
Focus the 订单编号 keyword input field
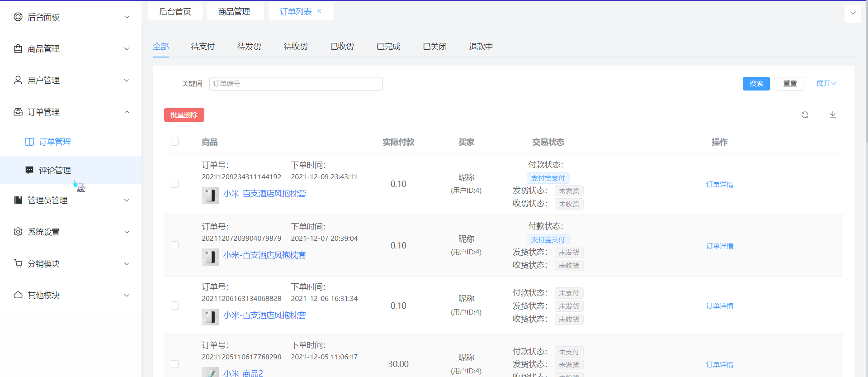[x=296, y=84]
